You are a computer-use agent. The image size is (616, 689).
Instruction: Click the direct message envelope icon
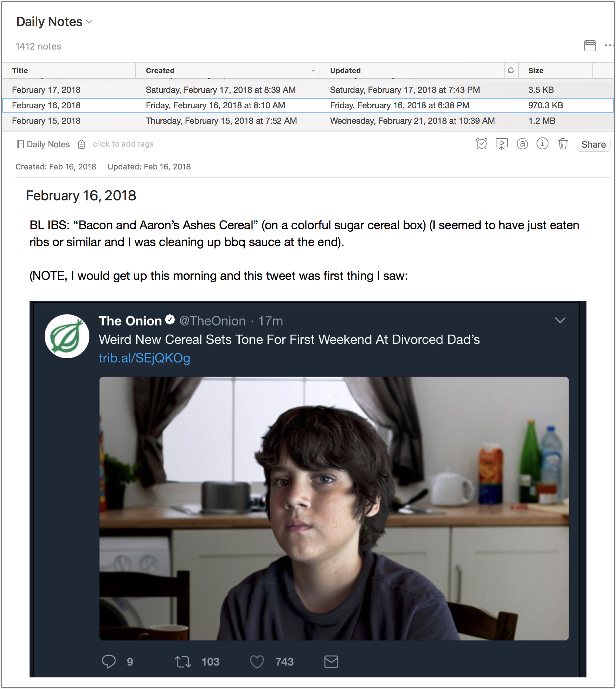(331, 662)
